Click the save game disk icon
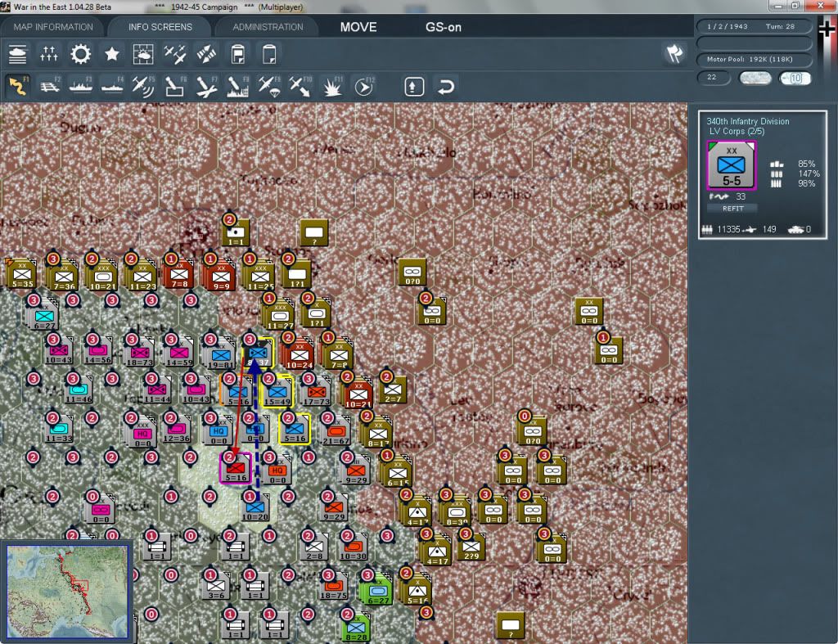 (238, 54)
